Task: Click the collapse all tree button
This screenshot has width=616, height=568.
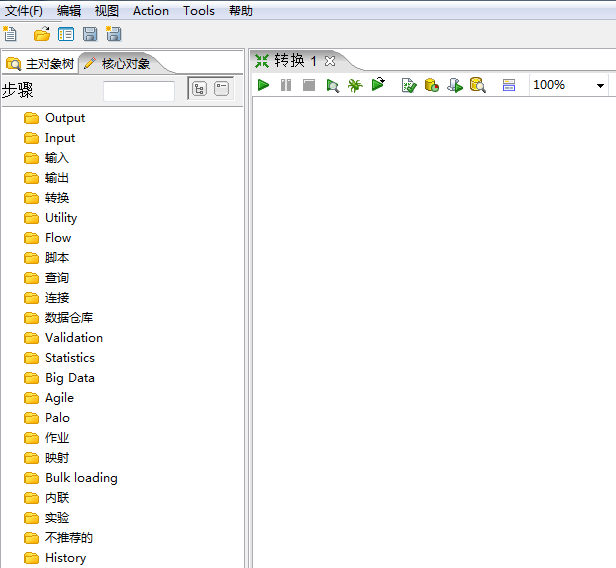Action: tap(222, 89)
